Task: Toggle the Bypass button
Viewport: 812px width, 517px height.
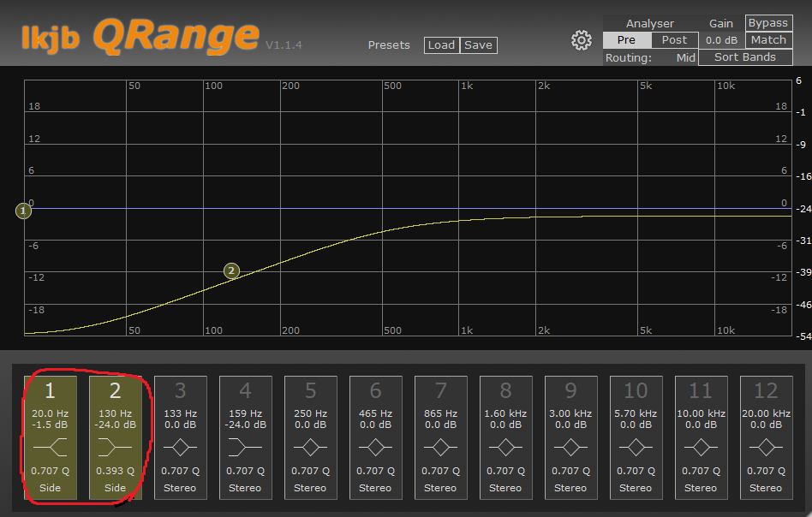Action: (x=768, y=23)
